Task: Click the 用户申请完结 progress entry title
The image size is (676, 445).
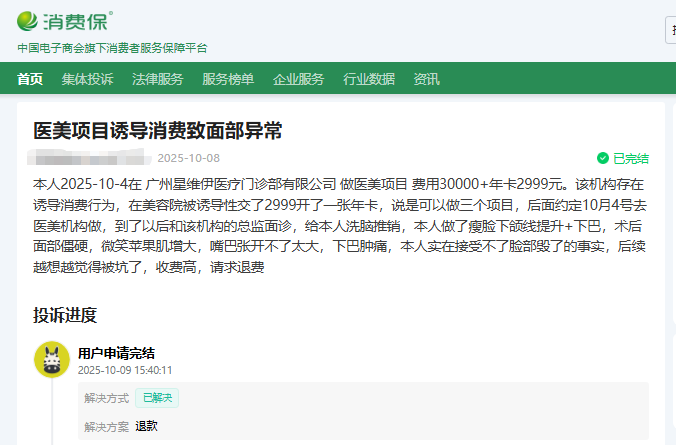Action: (116, 352)
